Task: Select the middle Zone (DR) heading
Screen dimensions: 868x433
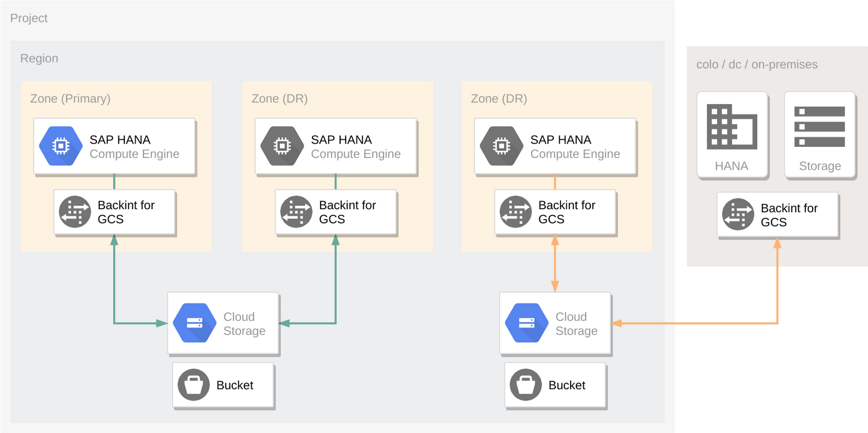Action: [279, 99]
